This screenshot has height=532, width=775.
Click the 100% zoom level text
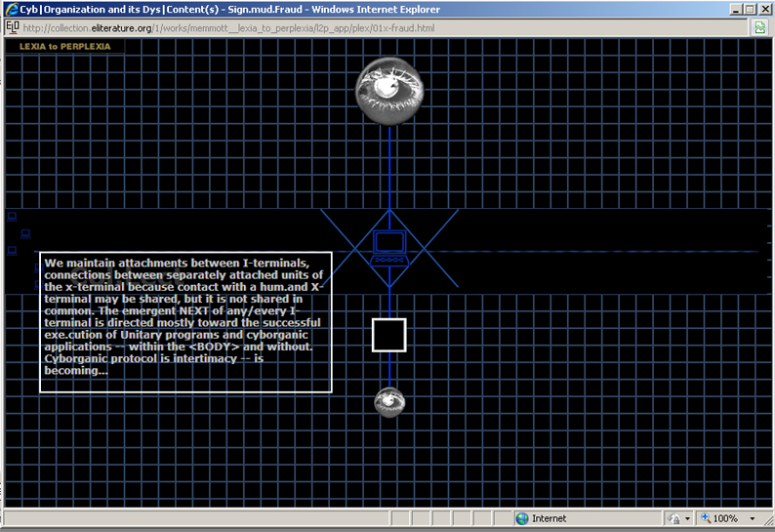725,518
